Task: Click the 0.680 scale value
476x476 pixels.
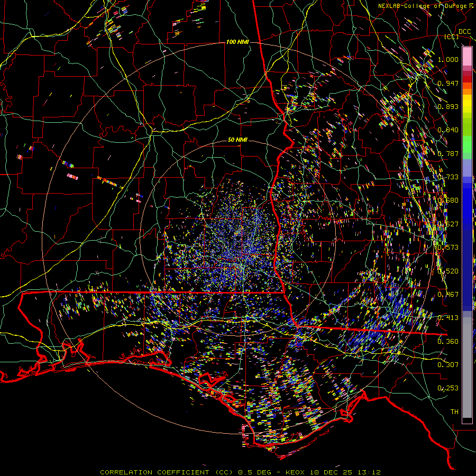Action: point(448,200)
